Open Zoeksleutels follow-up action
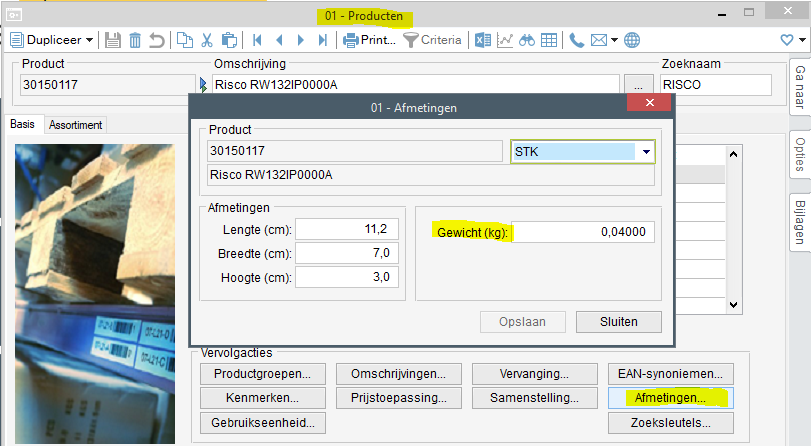The image size is (811, 446). point(670,423)
